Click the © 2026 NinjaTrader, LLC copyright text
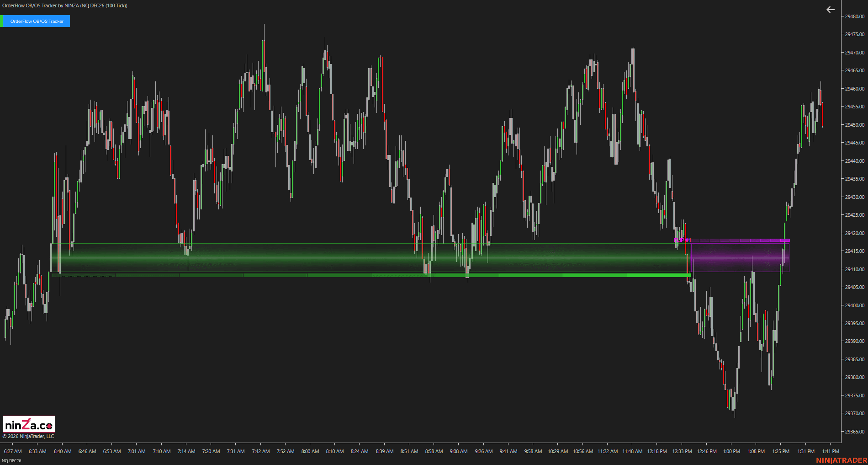The image size is (868, 465). tap(28, 436)
